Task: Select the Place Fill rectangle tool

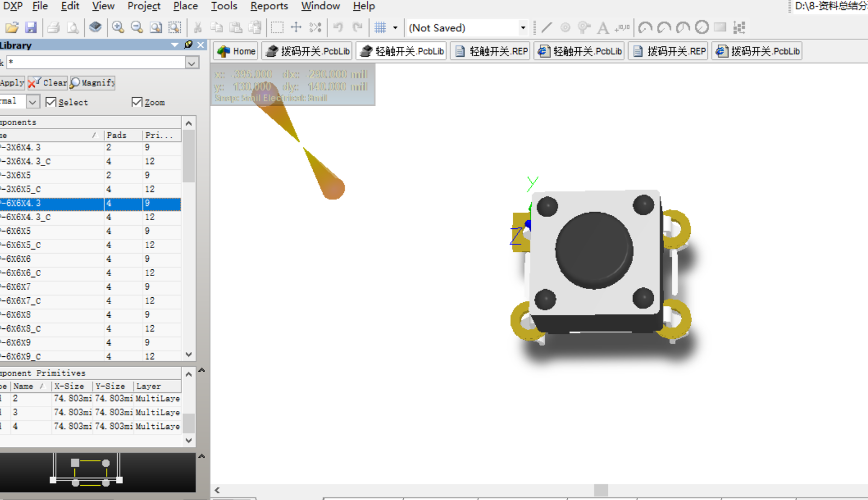Action: point(720,27)
